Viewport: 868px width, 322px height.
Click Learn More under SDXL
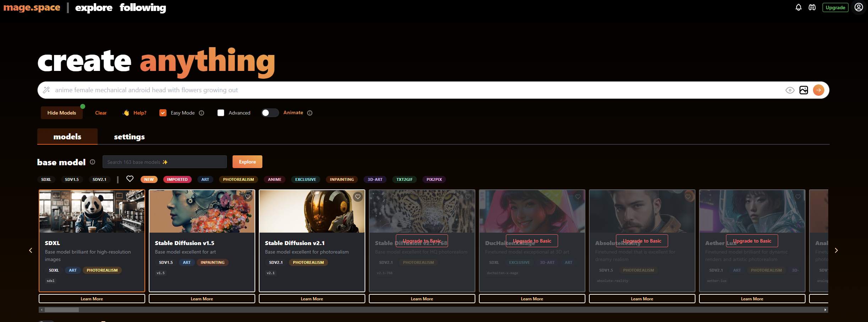(x=92, y=299)
